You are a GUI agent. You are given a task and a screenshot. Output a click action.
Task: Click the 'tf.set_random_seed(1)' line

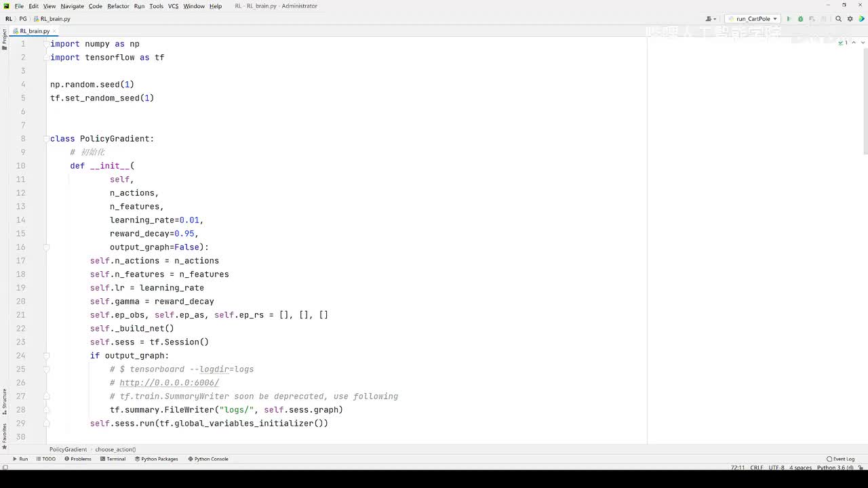point(102,98)
